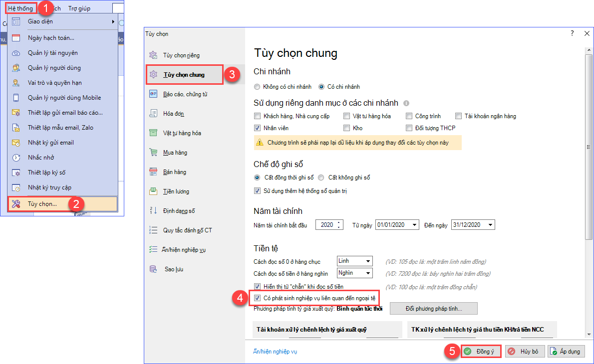Image resolution: width=594 pixels, height=364 pixels.
Task: Uncheck Có phát sinh nghiệp vụ ngoại tệ
Action: 258,298
